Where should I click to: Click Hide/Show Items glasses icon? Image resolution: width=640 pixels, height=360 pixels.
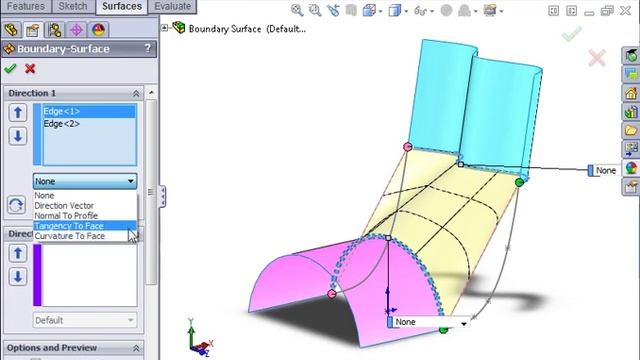(x=420, y=10)
